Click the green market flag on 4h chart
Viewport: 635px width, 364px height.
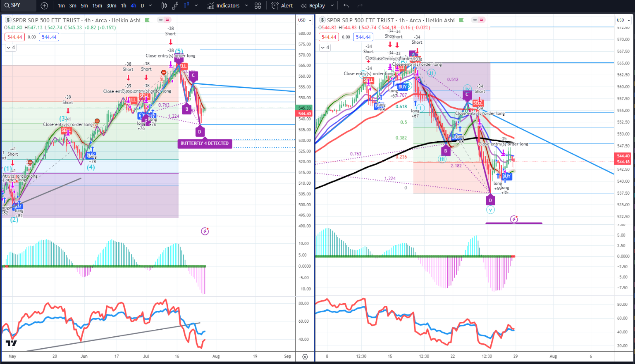pos(147,20)
